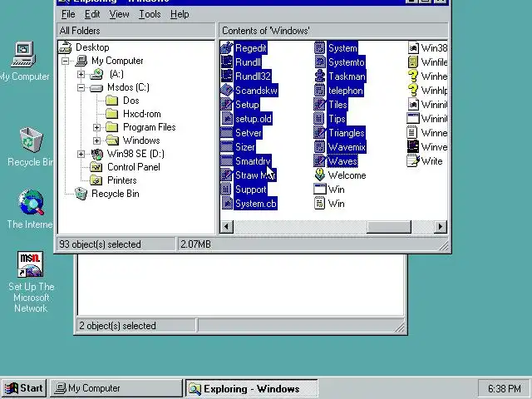This screenshot has height=399, width=532.
Task: Open the Help menu
Action: [180, 14]
